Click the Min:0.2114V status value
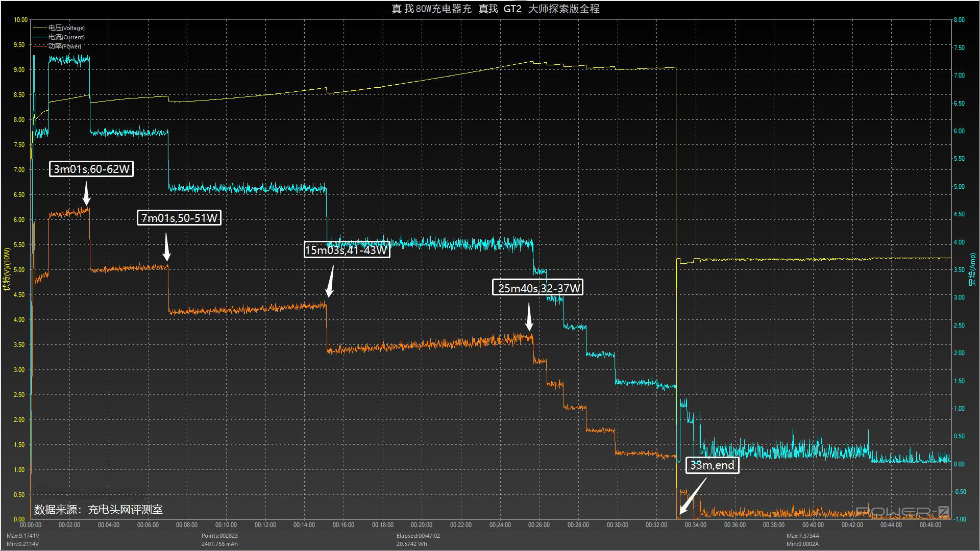 [23, 544]
